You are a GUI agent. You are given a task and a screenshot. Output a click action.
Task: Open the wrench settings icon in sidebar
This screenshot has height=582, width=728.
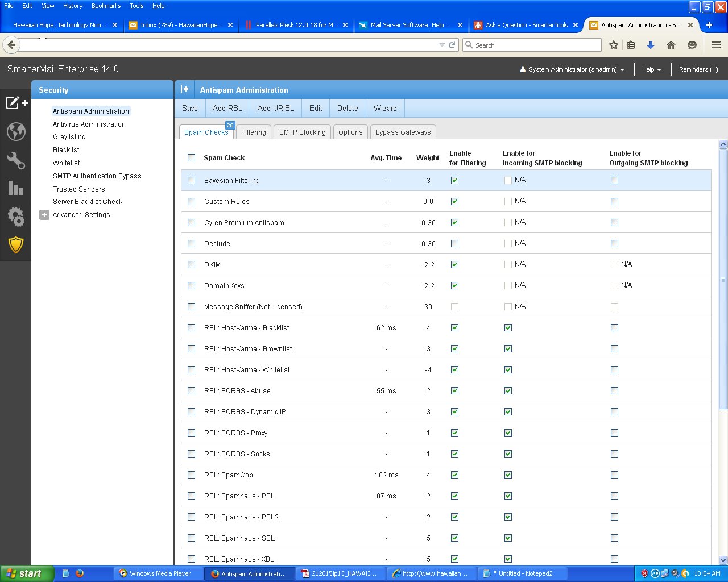[16, 160]
